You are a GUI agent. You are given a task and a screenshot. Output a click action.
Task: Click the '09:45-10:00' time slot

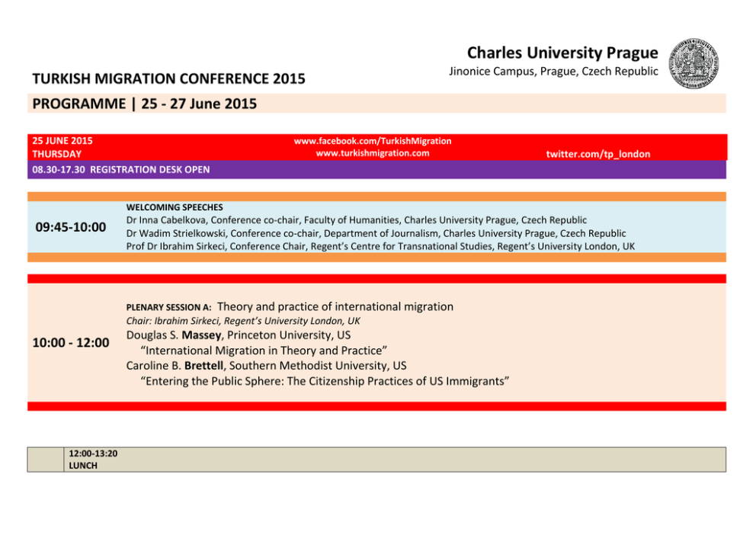[x=71, y=227]
